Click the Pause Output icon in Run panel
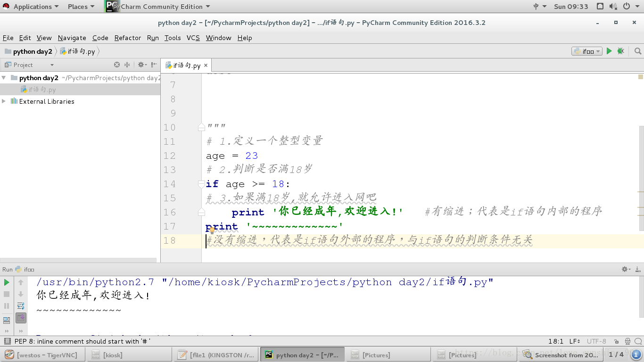 (x=7, y=306)
